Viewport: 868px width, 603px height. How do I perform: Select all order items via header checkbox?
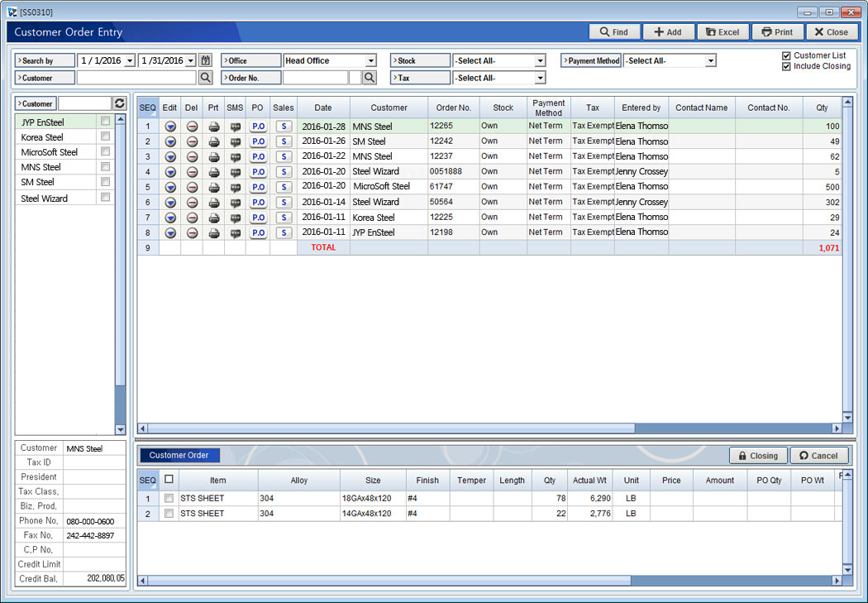pyautogui.click(x=169, y=480)
